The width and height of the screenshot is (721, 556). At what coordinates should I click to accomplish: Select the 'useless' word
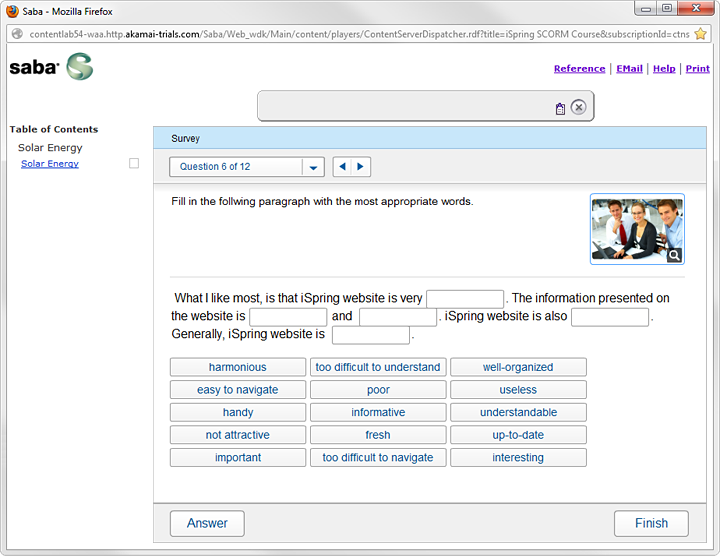(x=518, y=390)
